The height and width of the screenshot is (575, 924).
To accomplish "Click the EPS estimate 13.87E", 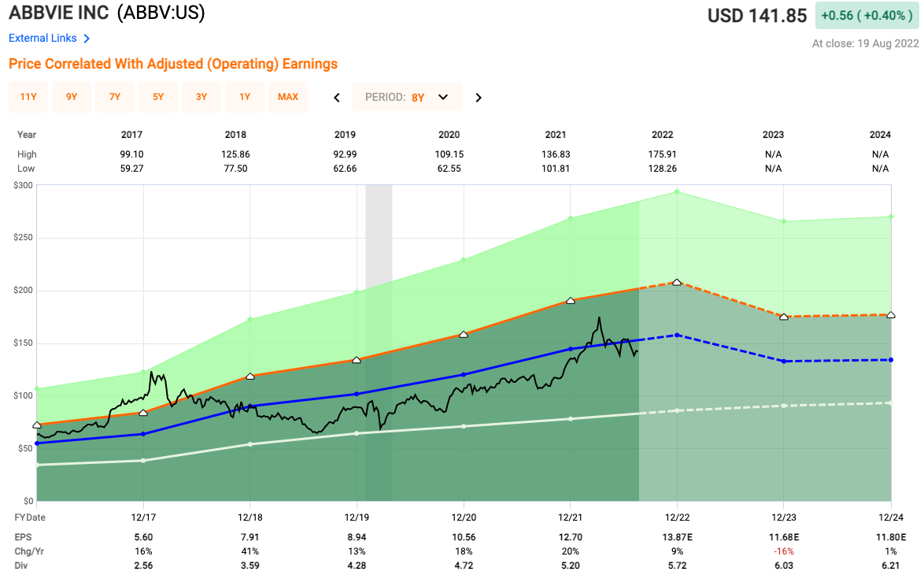I will pyautogui.click(x=677, y=536).
